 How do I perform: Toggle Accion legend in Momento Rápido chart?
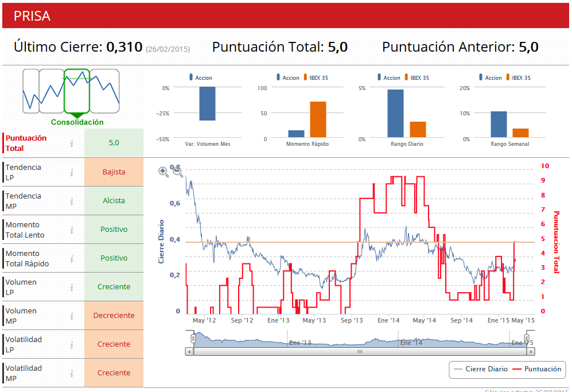tap(288, 77)
